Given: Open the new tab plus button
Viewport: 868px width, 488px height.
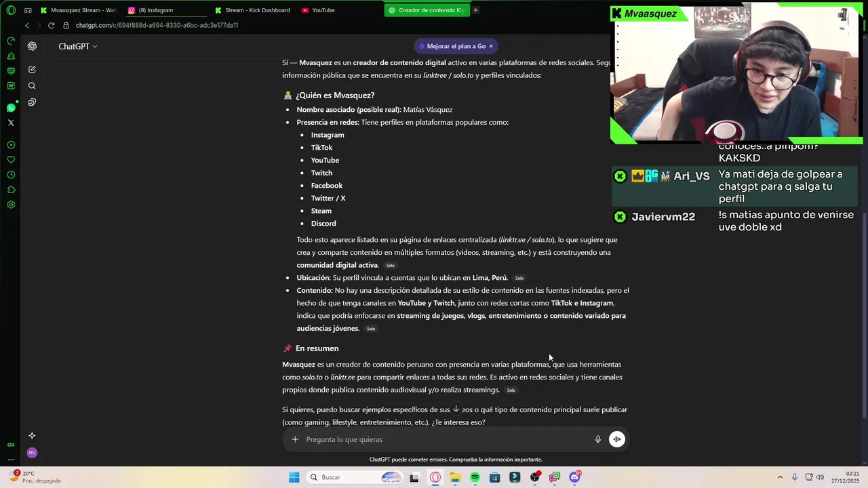Looking at the screenshot, I should tap(475, 10).
